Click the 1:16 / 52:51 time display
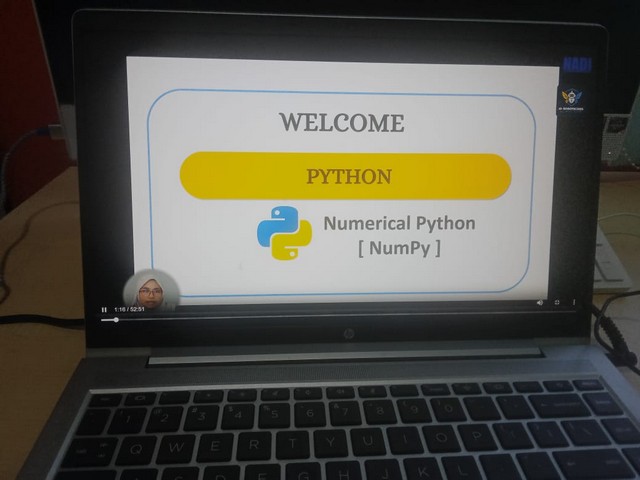The image size is (640, 480). [x=129, y=309]
